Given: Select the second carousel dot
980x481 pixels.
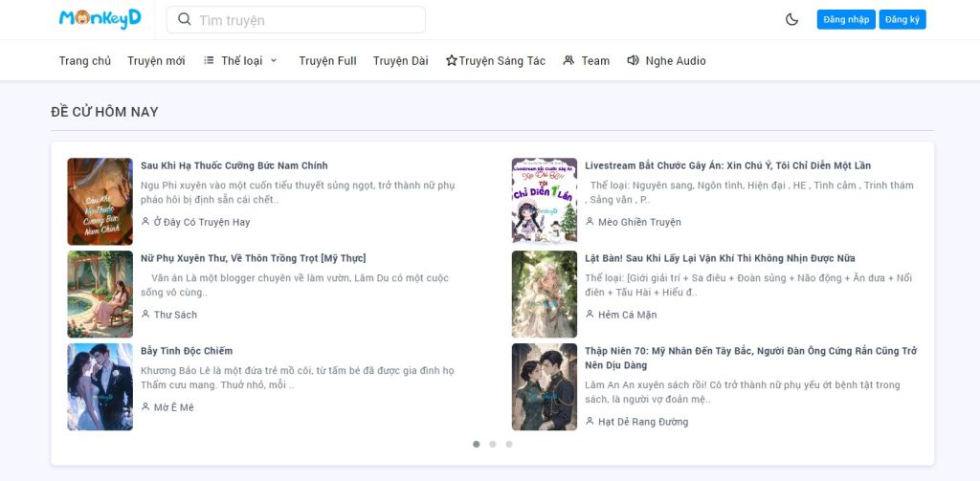Looking at the screenshot, I should [x=492, y=444].
